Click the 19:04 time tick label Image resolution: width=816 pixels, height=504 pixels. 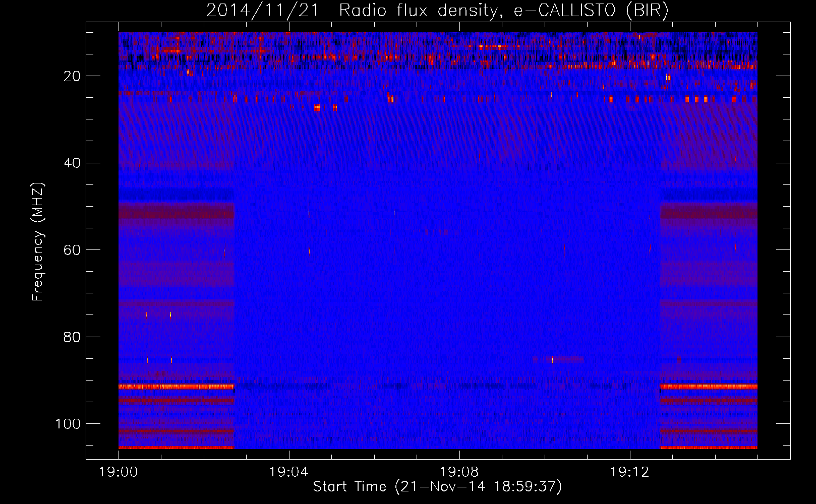point(288,472)
